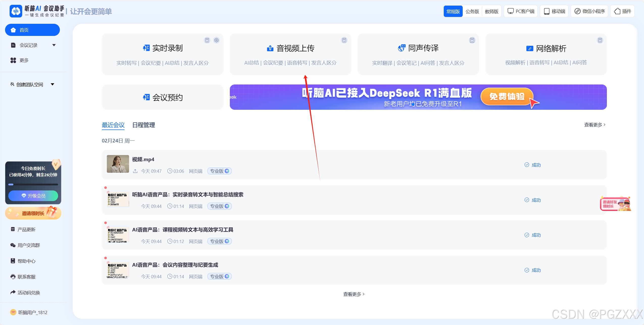Select 常规版 edition toggle
Viewport: 644px width, 325px height.
[x=453, y=11]
